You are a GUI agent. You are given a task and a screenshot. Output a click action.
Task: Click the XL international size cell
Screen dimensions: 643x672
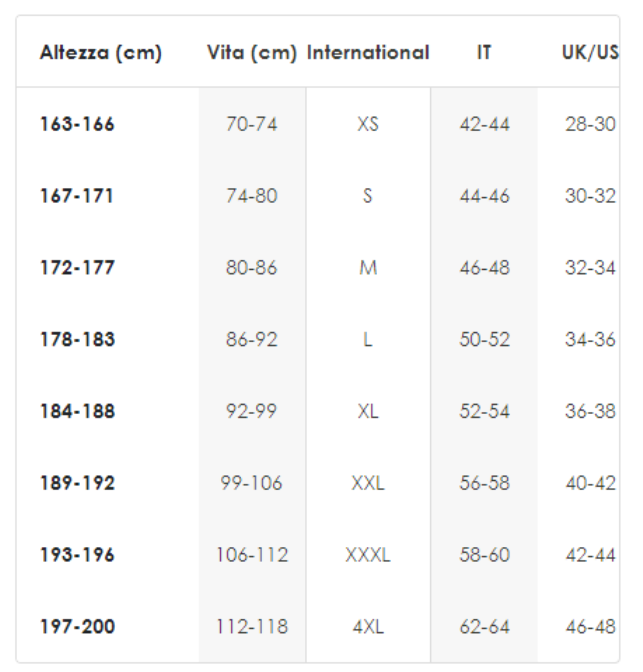[x=368, y=411]
